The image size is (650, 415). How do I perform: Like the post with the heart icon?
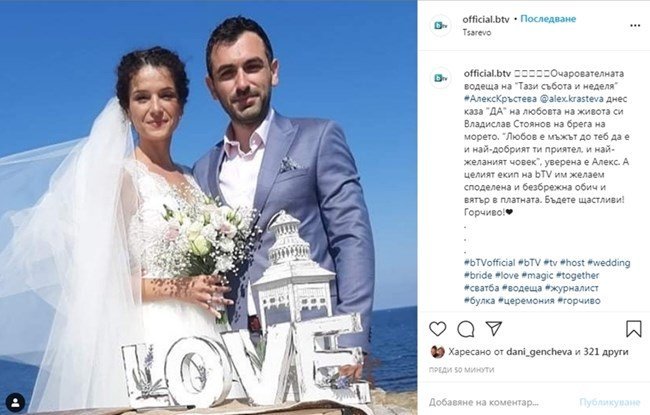[x=437, y=329]
